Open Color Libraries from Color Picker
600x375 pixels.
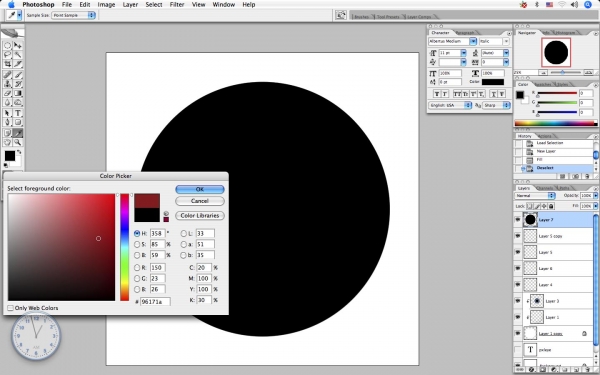[200, 215]
